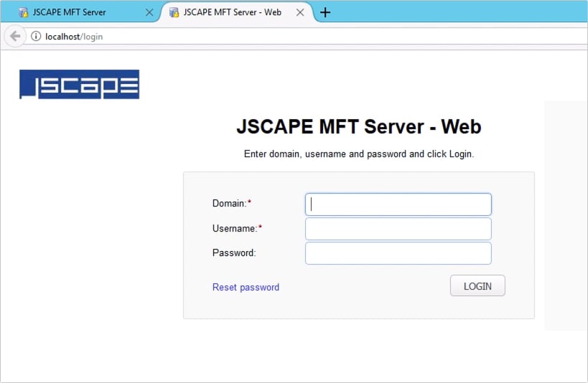The height and width of the screenshot is (383, 588).
Task: Focus the Username input field
Action: click(x=398, y=229)
